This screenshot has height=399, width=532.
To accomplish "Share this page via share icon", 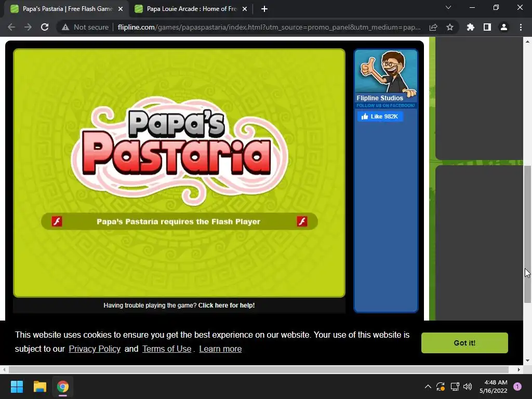I will pyautogui.click(x=433, y=27).
